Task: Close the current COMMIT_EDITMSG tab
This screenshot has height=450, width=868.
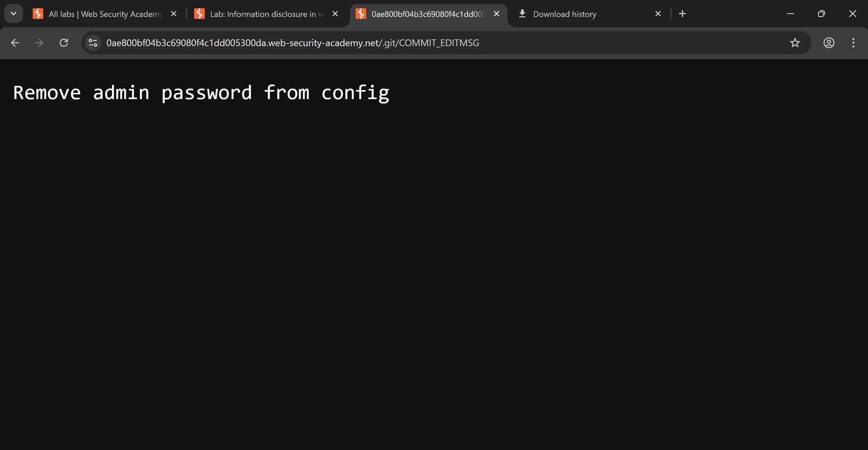Action: [x=497, y=14]
